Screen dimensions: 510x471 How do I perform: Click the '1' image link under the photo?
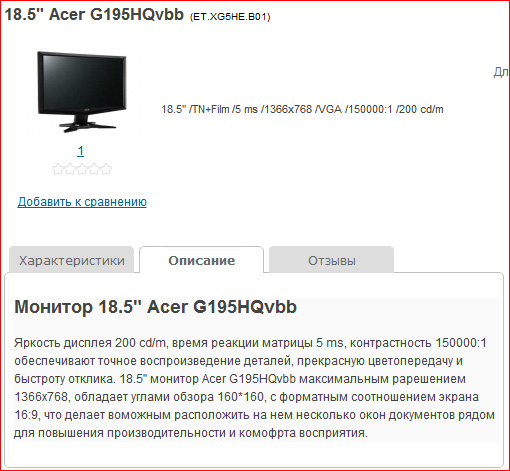[80, 151]
